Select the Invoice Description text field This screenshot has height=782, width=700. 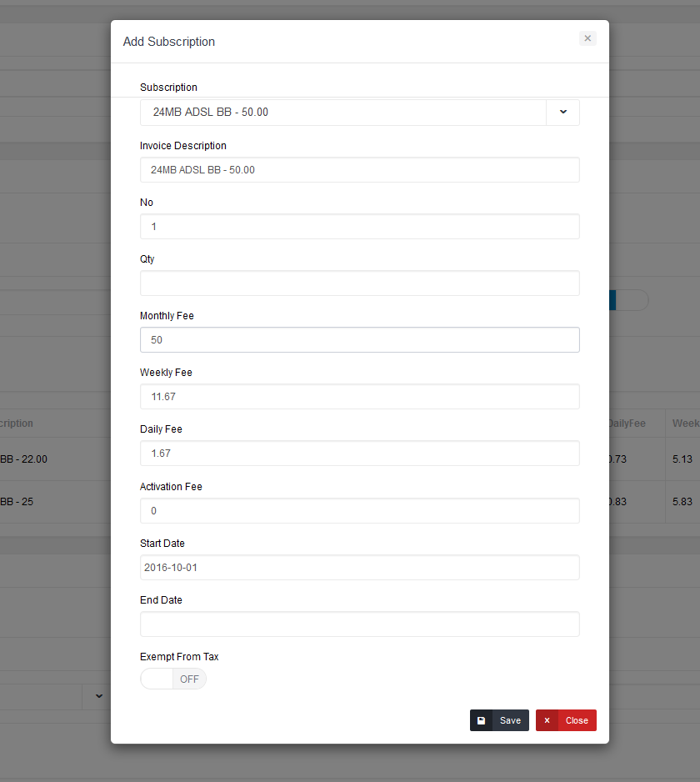(359, 169)
